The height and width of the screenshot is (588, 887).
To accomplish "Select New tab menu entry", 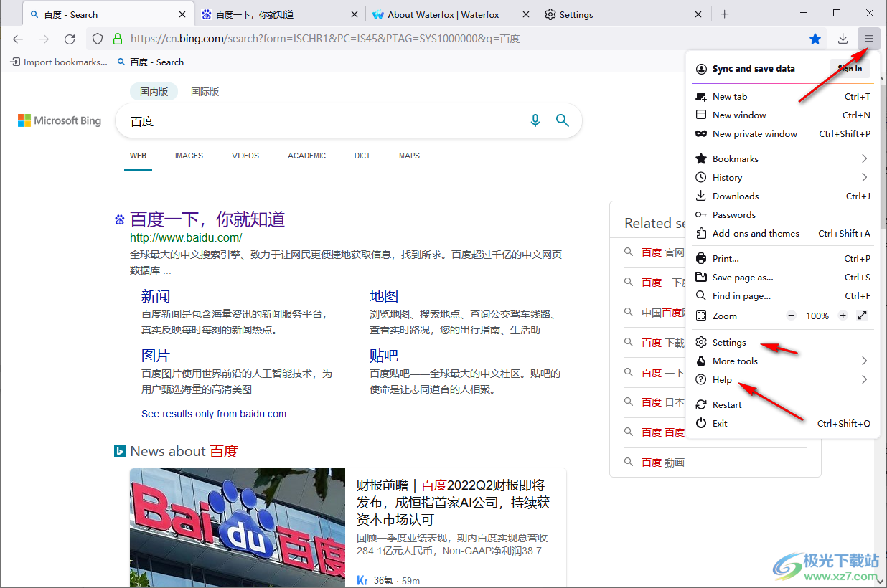I will coord(782,96).
